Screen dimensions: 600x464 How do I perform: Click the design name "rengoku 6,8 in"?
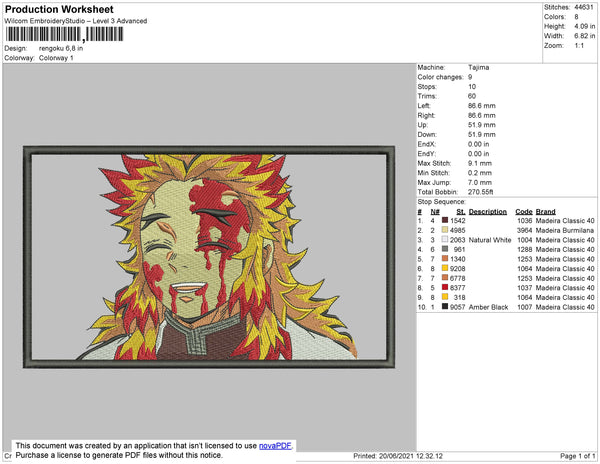coord(61,49)
